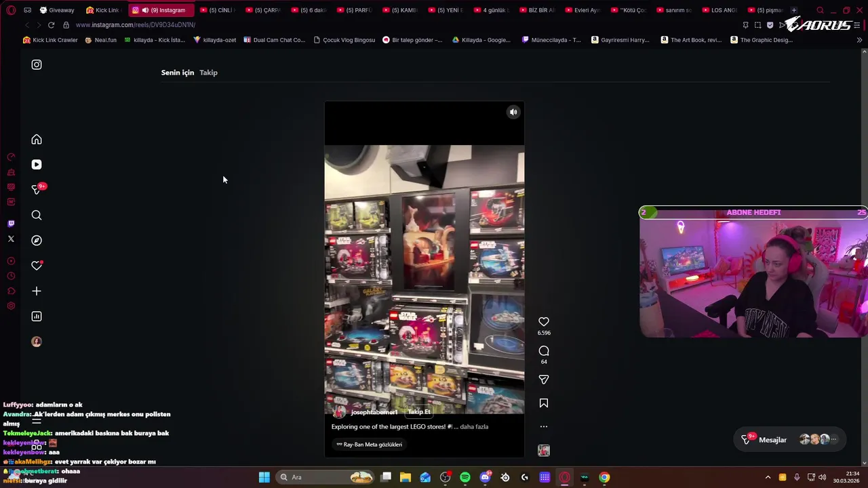Open the Neal.fun bookmark
Image resolution: width=868 pixels, height=488 pixels.
click(100, 40)
